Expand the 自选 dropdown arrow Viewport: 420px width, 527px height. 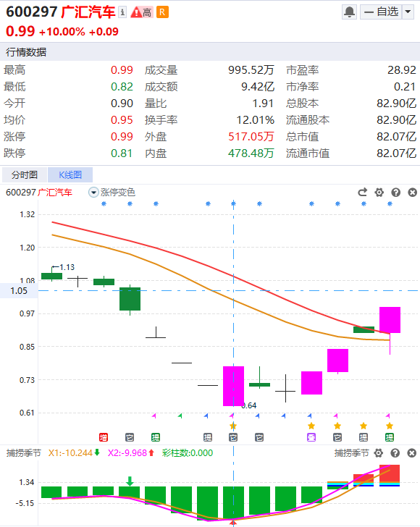point(408,12)
